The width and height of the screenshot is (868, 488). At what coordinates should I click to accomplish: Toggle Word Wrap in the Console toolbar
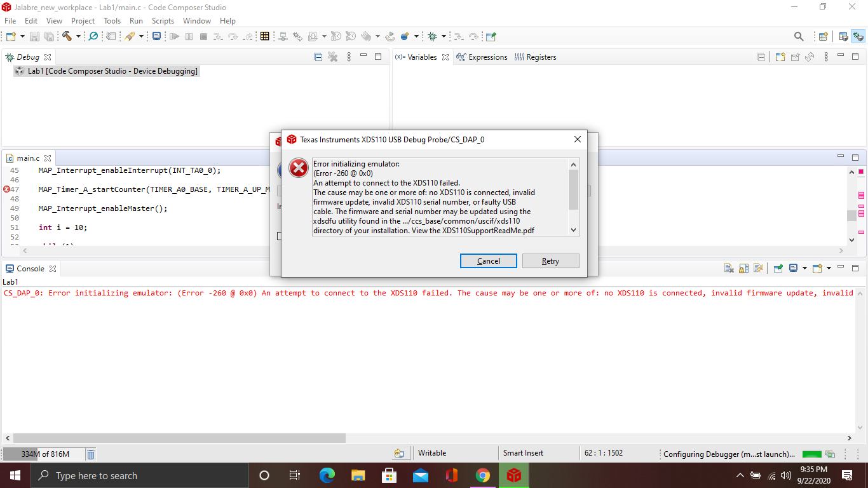[x=758, y=268]
